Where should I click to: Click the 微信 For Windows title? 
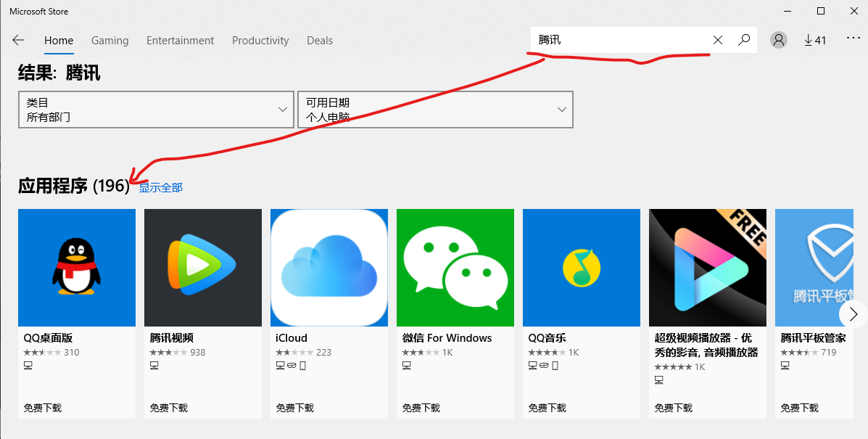tap(447, 337)
